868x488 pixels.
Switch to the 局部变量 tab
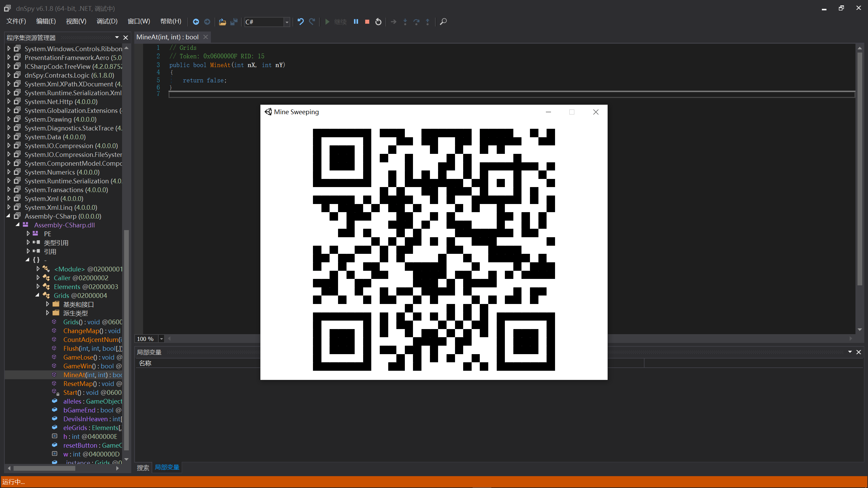[167, 467]
